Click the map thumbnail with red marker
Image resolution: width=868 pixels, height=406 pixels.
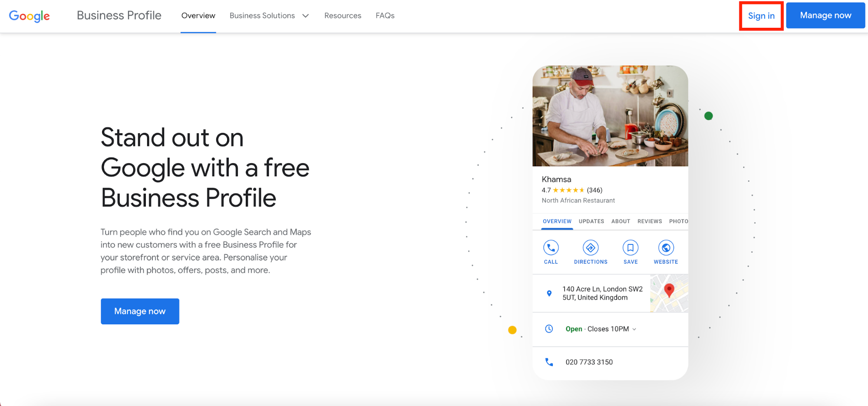click(x=669, y=293)
